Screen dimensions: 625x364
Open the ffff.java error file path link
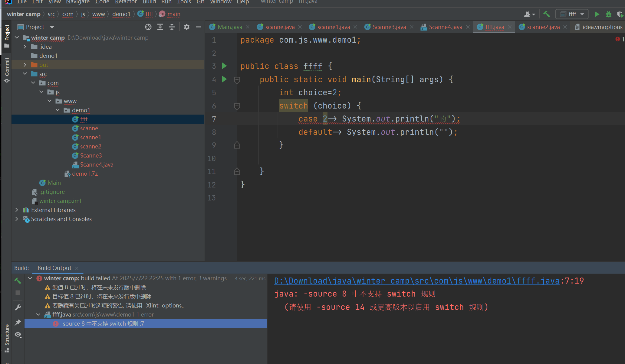[x=416, y=281]
